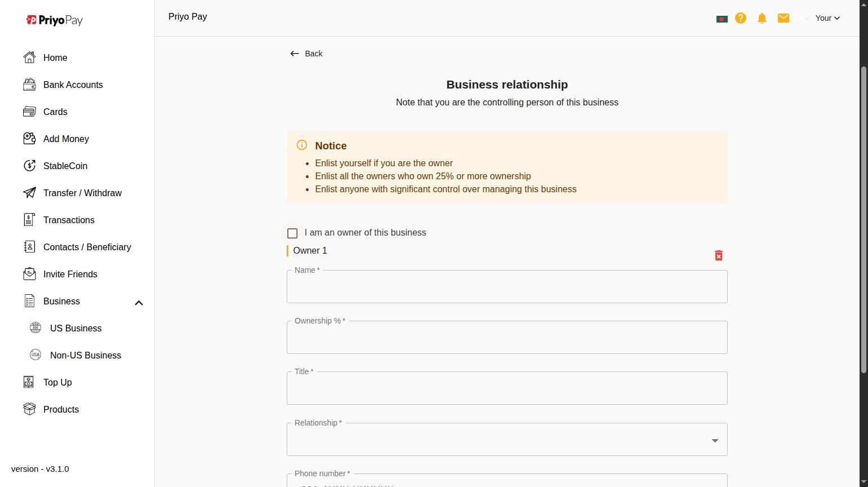This screenshot has width=868, height=487.
Task: Open the messages envelope icon
Action: pos(784,18)
